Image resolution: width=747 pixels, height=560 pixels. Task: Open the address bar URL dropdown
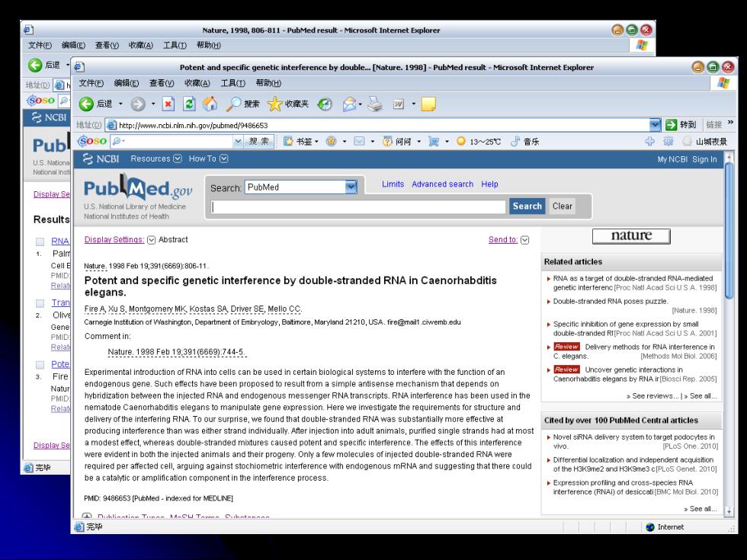(656, 125)
